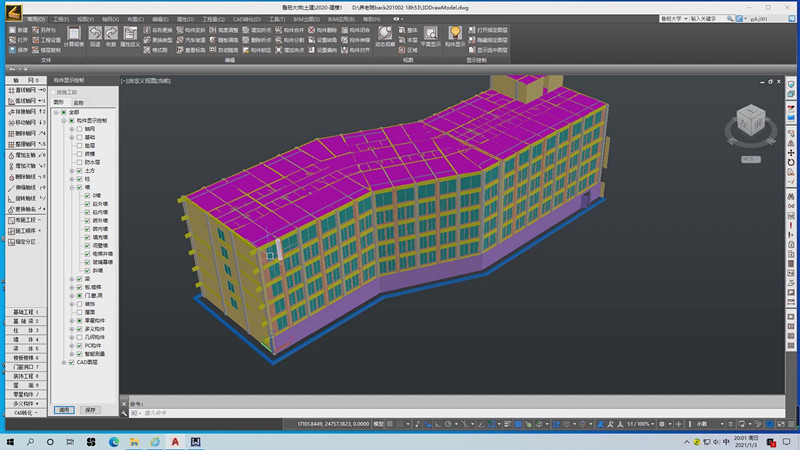
Task: Switch to the 名称 tab in the panel
Action: click(x=78, y=102)
